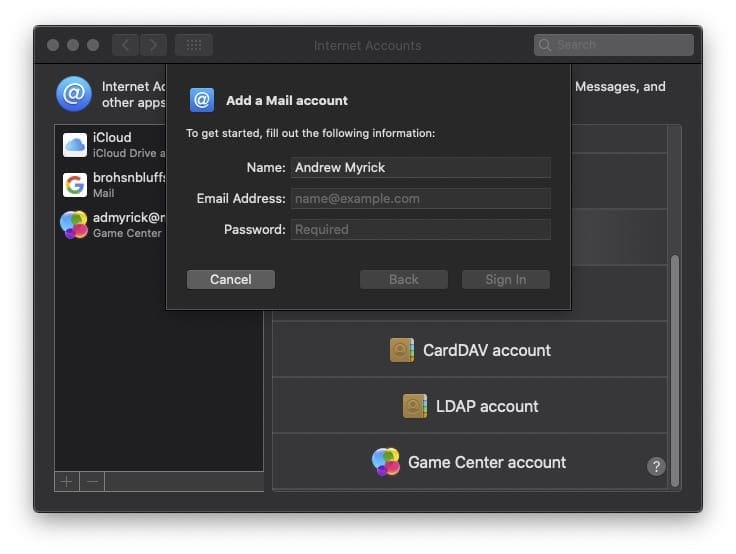Viewport: 736px width, 554px height.
Task: Click the Game Center bubbles icon in sidebar
Action: tap(75, 225)
